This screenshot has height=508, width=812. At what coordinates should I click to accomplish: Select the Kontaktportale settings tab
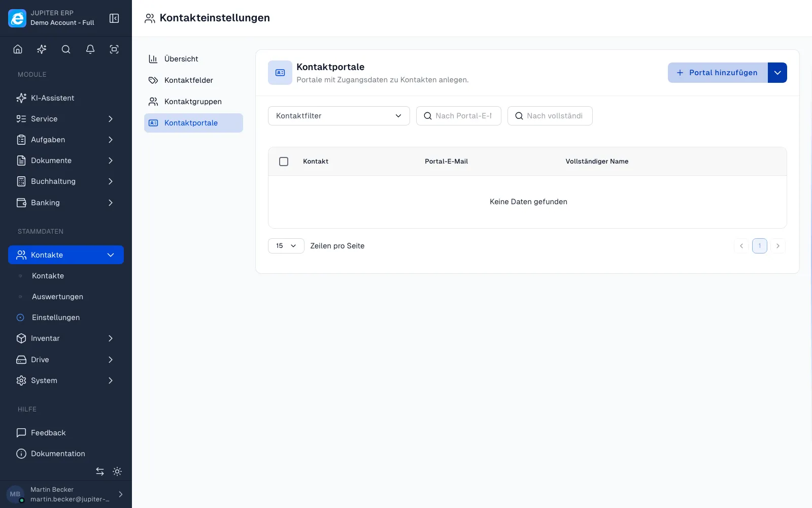pos(193,123)
